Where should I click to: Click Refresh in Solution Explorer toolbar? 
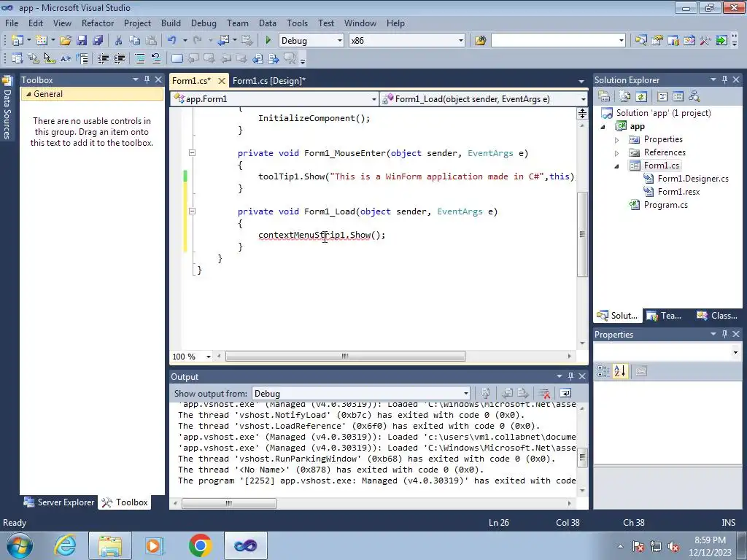(x=641, y=97)
